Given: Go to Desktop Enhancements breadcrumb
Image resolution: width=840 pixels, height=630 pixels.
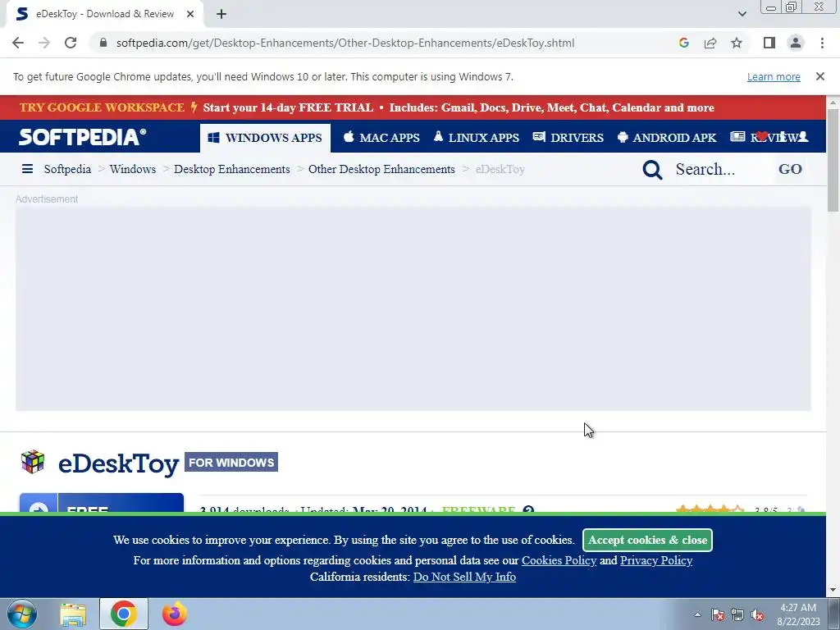Looking at the screenshot, I should [x=232, y=169].
